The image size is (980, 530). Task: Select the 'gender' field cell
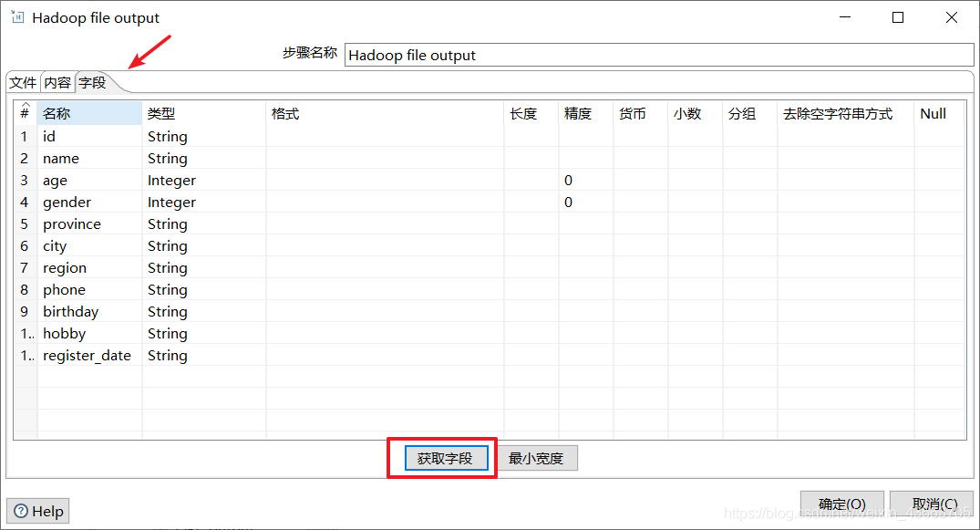pyautogui.click(x=89, y=203)
